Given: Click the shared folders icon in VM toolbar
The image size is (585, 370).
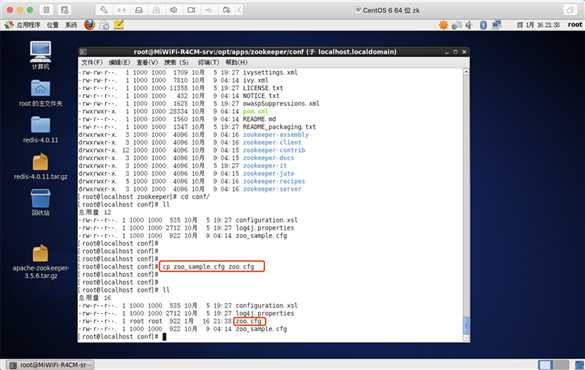Looking at the screenshot, I should point(226,10).
